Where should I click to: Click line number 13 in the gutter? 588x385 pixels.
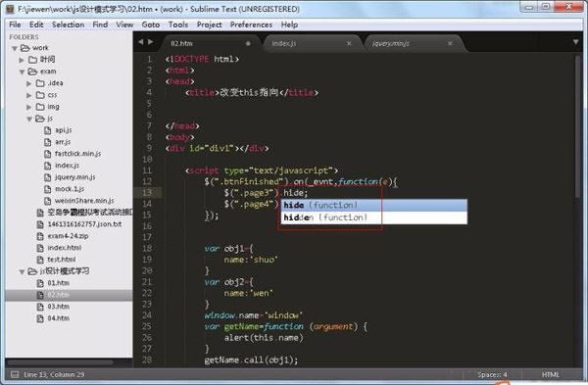tap(147, 193)
